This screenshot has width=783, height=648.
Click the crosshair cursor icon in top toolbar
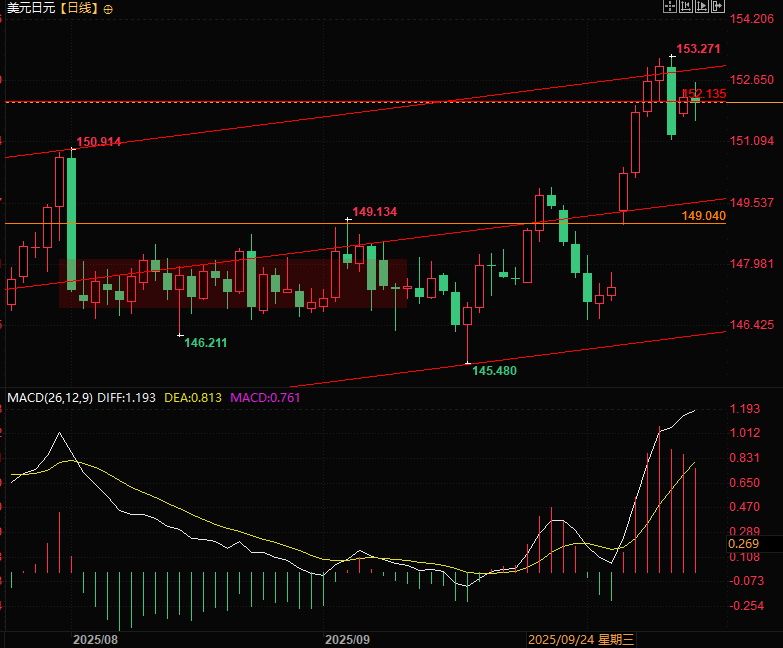[669, 7]
